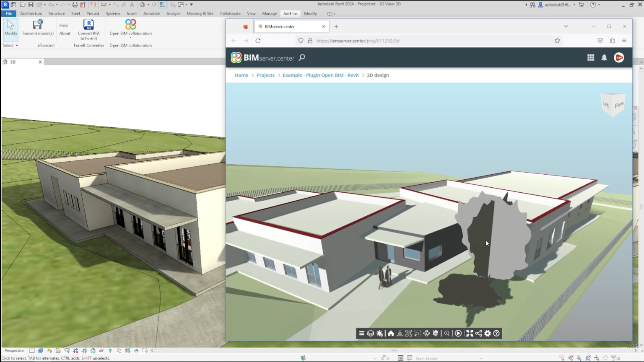Open the section box icon in the viewer toolbar
The image size is (644, 362).
(436, 333)
